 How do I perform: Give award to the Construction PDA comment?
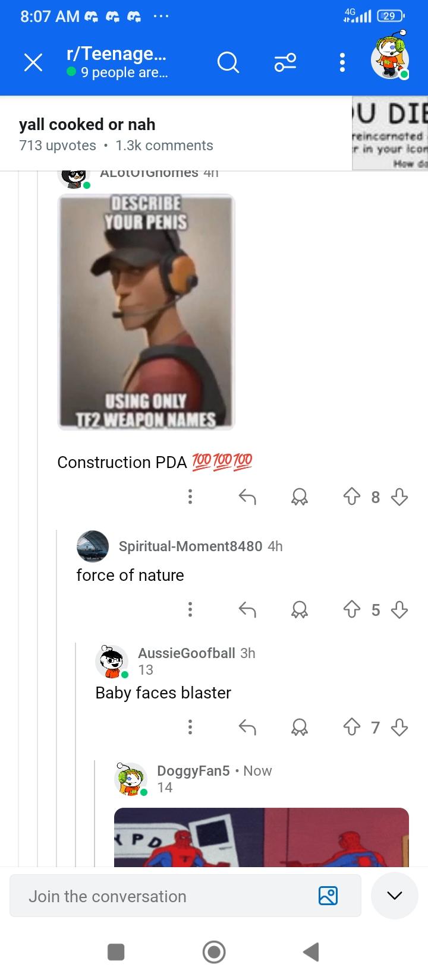(x=300, y=497)
